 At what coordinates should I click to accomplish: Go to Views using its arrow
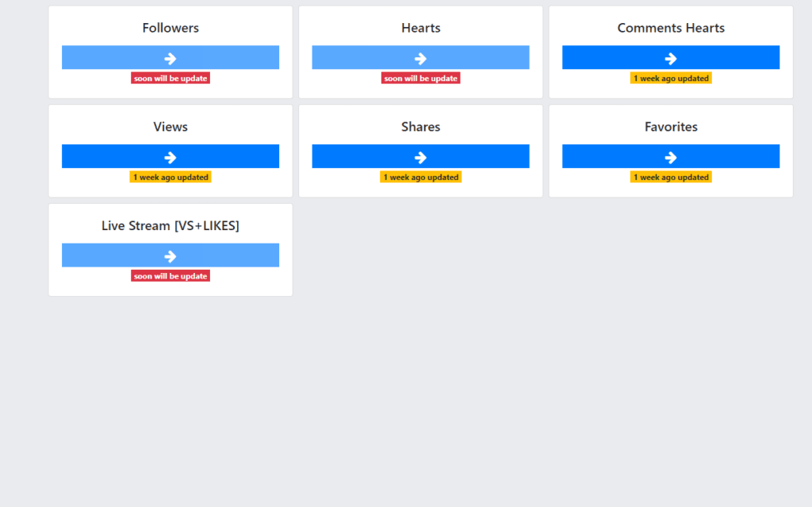(170, 157)
